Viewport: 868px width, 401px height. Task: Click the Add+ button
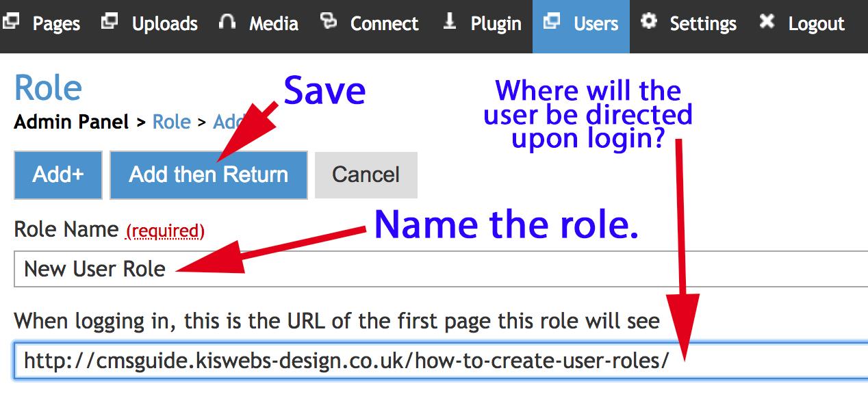coord(58,174)
